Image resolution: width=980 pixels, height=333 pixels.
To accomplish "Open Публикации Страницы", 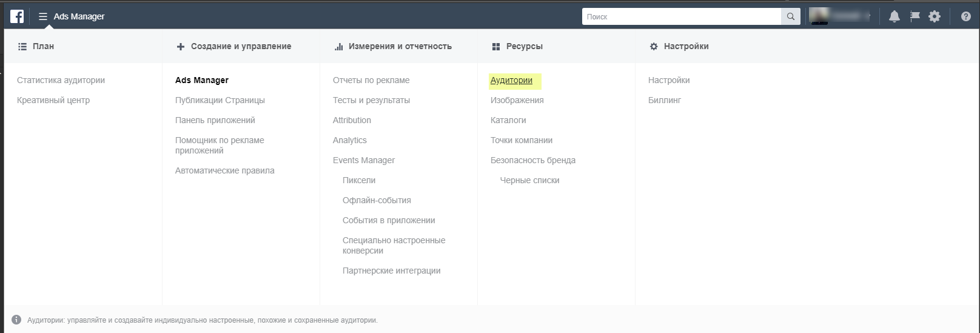I will 220,100.
